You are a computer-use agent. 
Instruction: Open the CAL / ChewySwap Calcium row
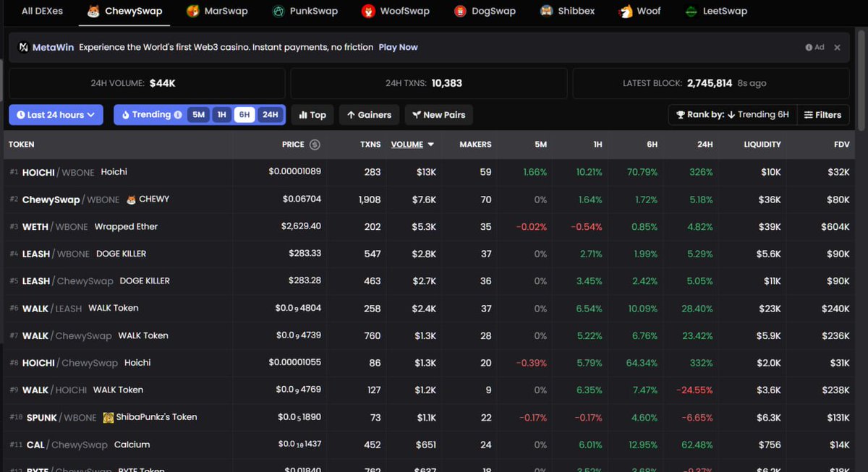(431, 445)
